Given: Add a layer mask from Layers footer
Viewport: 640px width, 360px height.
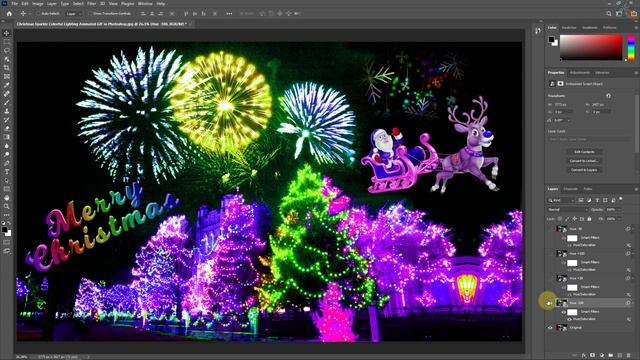Looking at the screenshot, I should pyautogui.click(x=593, y=356).
